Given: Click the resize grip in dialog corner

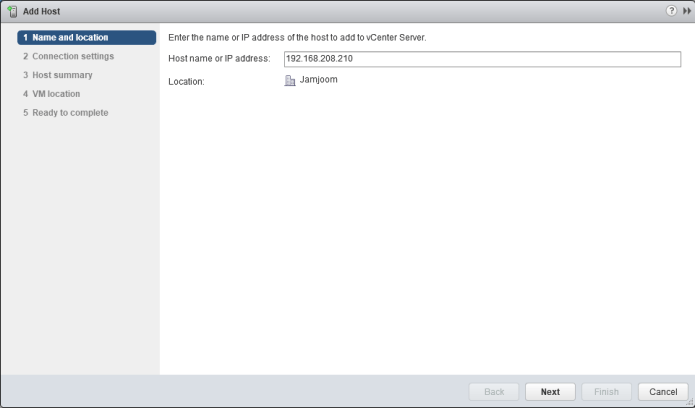Looking at the screenshot, I should point(689,402).
